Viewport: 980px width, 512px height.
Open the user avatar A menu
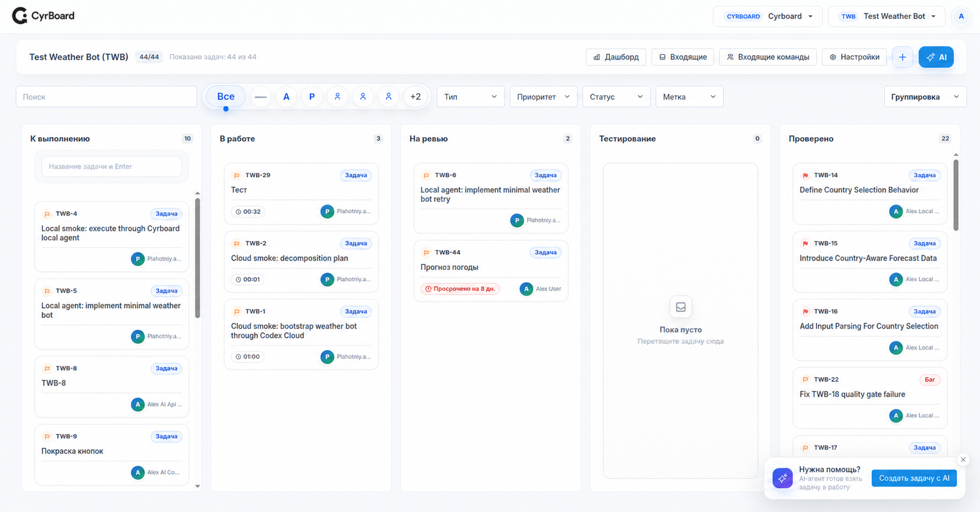point(961,16)
